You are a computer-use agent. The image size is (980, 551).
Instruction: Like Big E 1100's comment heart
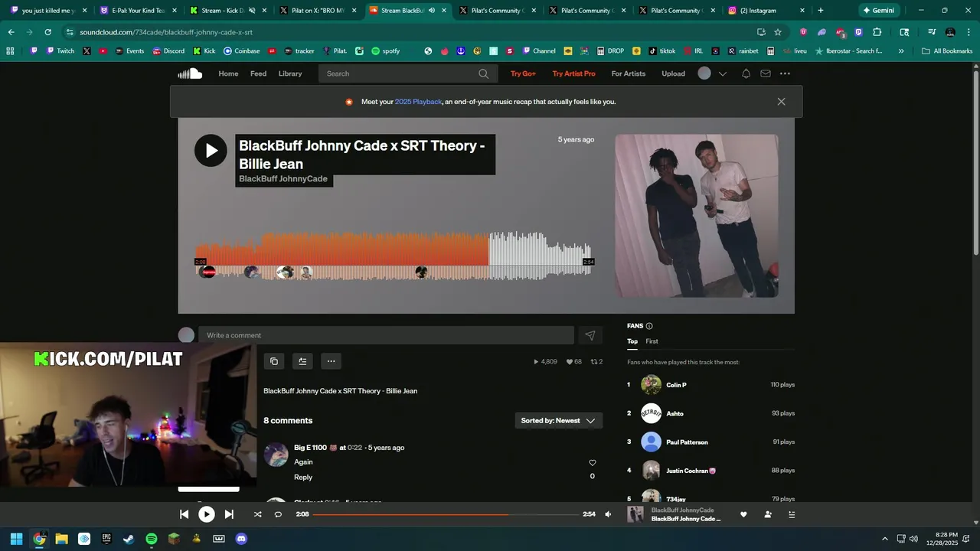(592, 462)
